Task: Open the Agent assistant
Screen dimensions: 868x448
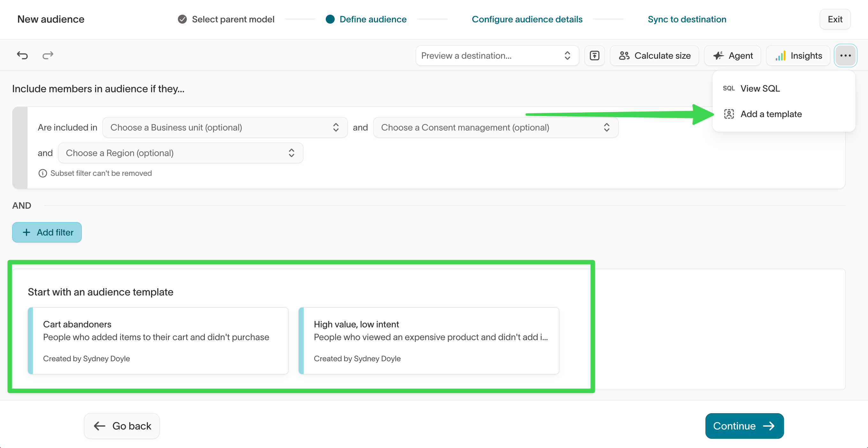Action: tap(733, 56)
